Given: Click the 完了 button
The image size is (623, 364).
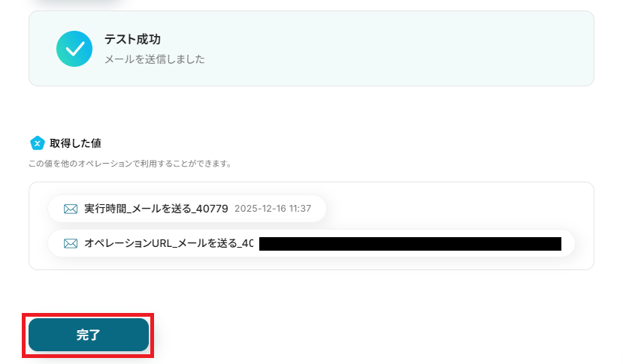Looking at the screenshot, I should click(x=89, y=335).
